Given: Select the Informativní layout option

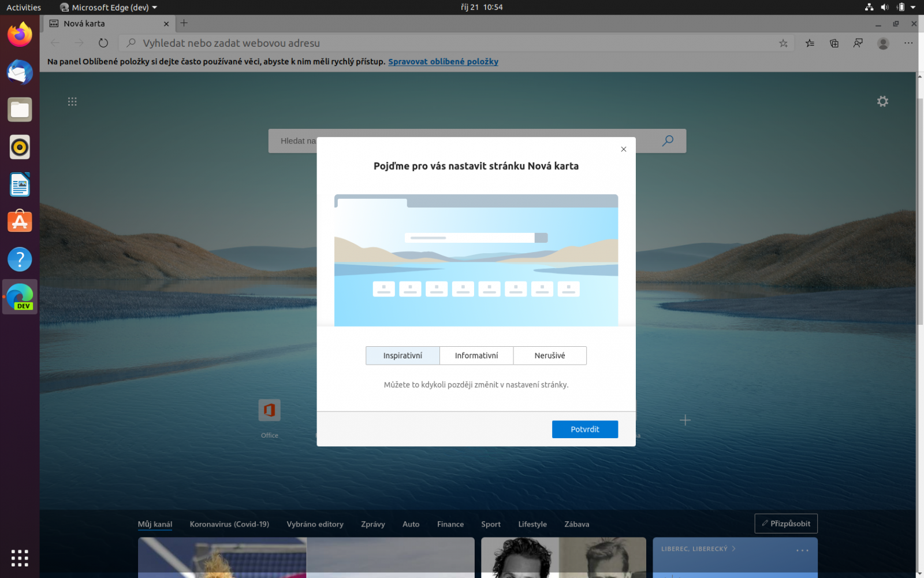Looking at the screenshot, I should [x=476, y=355].
